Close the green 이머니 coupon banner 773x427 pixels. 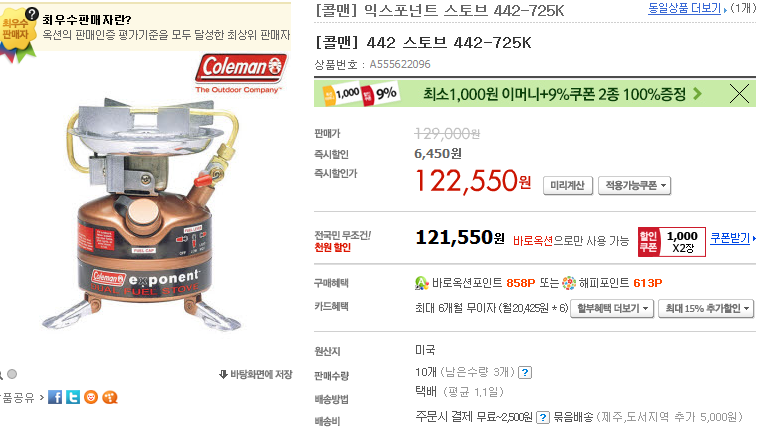(x=739, y=93)
